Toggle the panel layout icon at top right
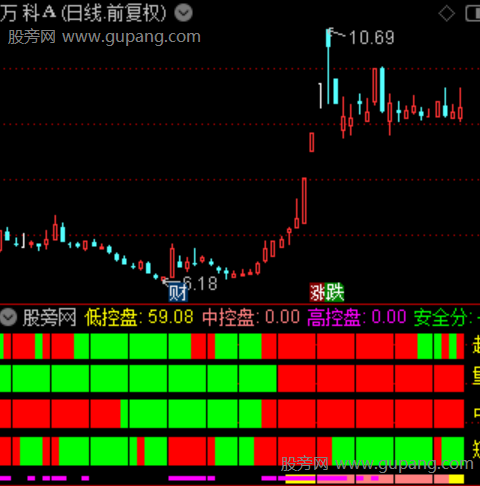 [473, 14]
